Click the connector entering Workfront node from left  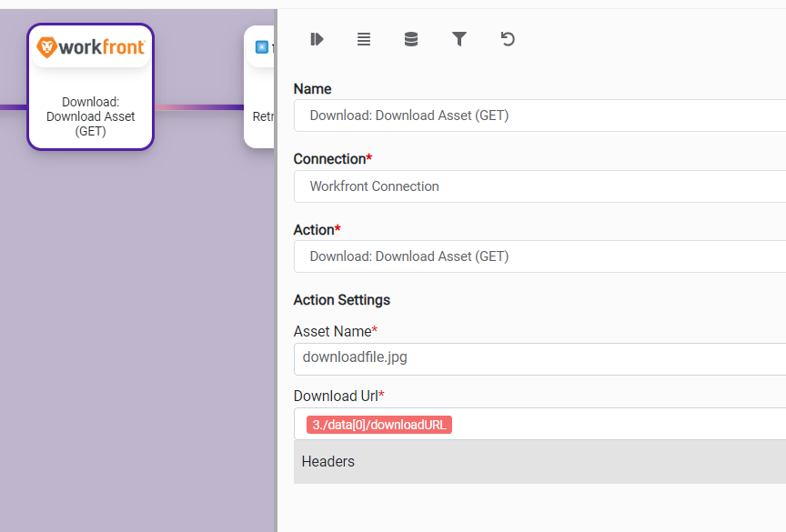coord(13,107)
